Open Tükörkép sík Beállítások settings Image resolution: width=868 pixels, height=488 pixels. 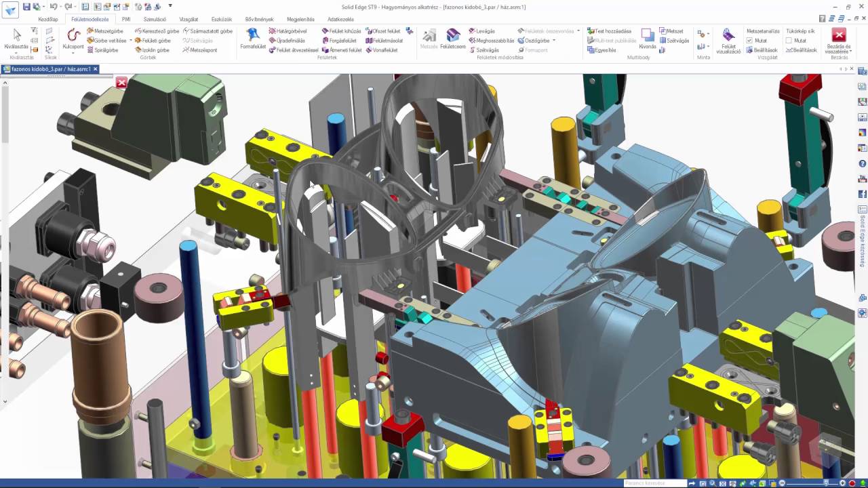coord(801,50)
